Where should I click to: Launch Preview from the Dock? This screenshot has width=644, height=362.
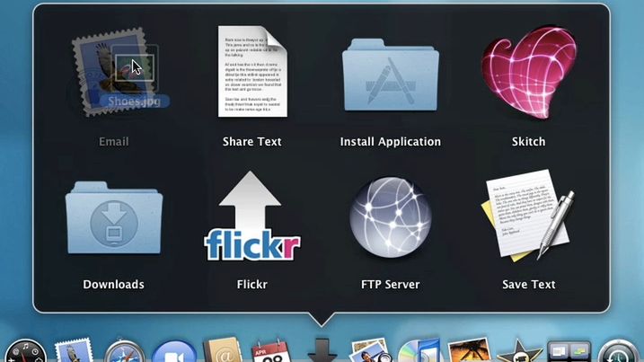[x=371, y=350]
